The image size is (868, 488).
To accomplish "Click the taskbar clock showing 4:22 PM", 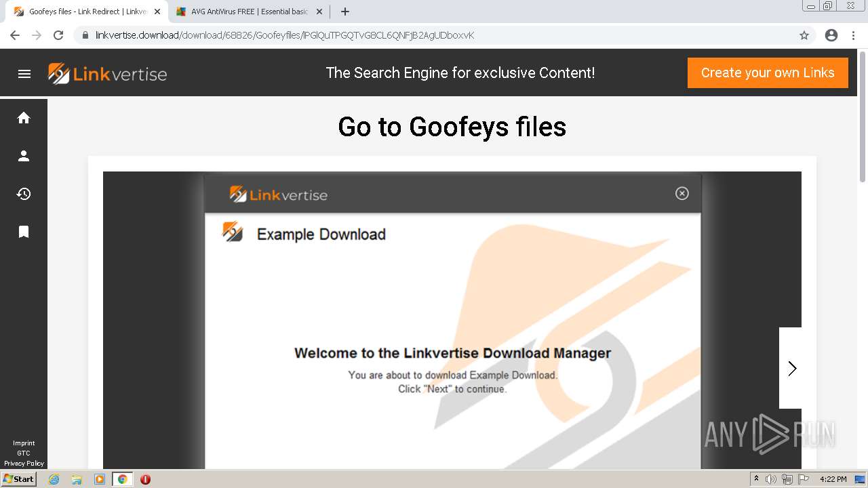I will click(x=833, y=479).
